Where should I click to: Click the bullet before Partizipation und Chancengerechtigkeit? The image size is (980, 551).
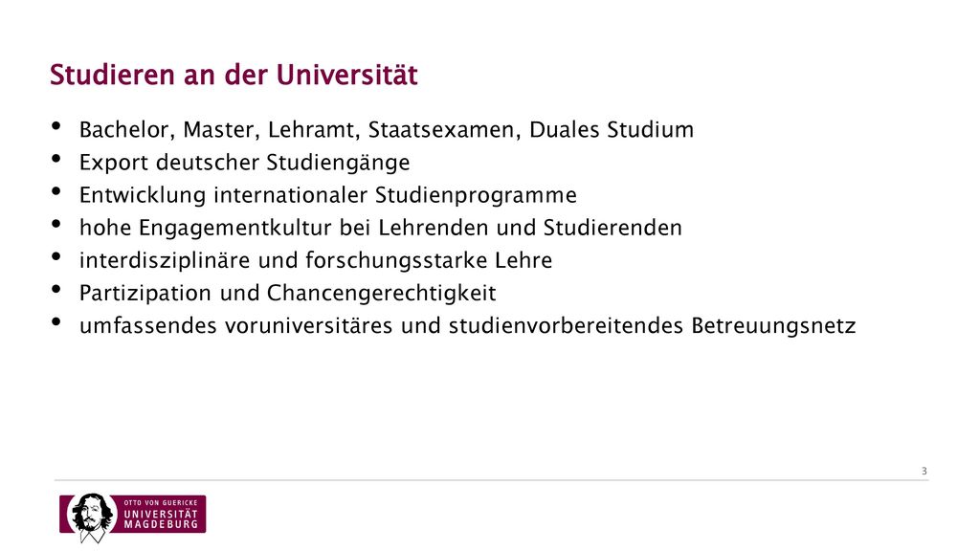coord(56,289)
